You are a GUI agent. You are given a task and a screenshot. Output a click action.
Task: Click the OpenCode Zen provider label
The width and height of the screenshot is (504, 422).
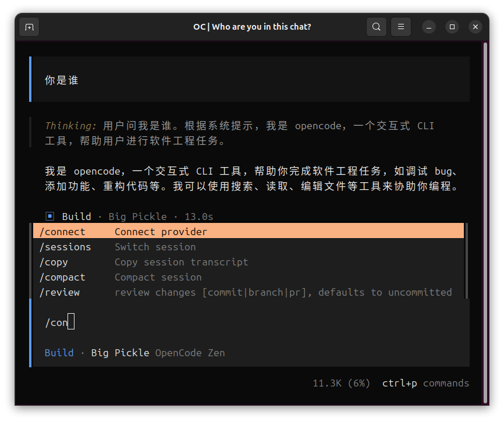pyautogui.click(x=190, y=353)
